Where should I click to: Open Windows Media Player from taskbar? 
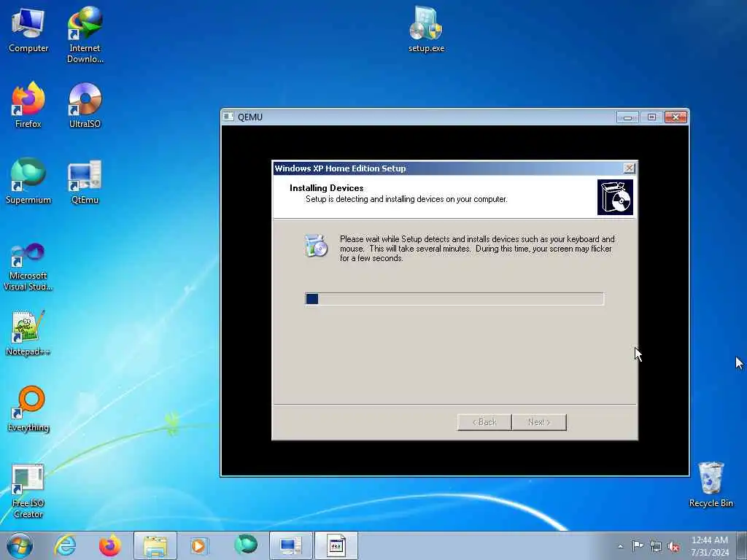pyautogui.click(x=198, y=545)
